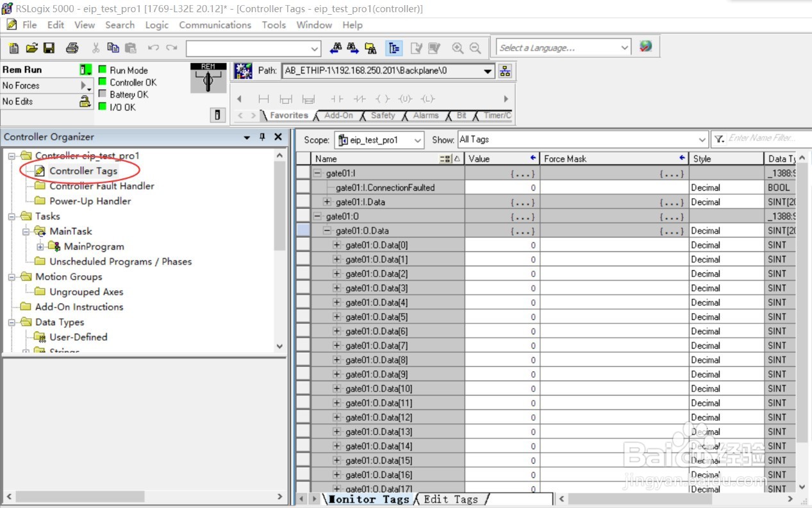The image size is (812, 508).
Task: Click Find Next binoculars icon
Action: tap(352, 48)
